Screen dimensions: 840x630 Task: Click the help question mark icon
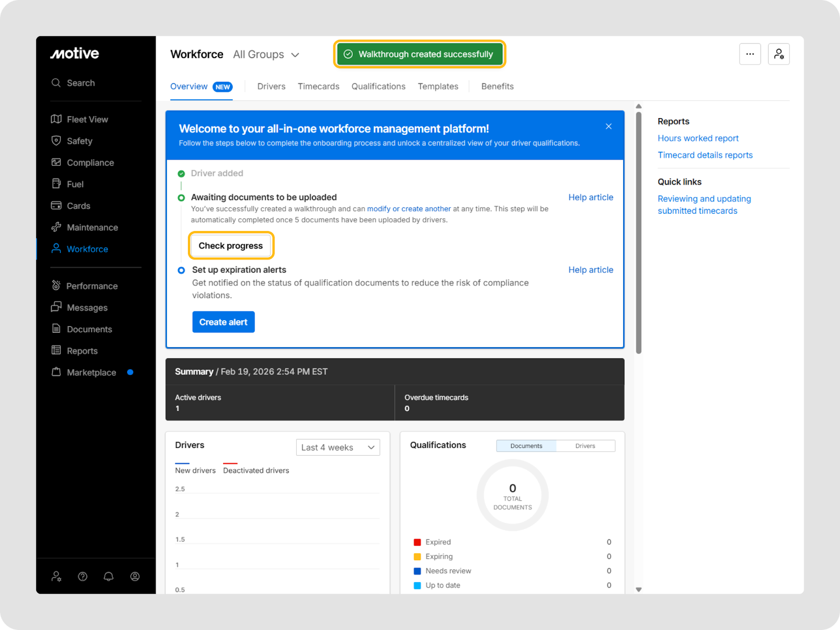[82, 576]
